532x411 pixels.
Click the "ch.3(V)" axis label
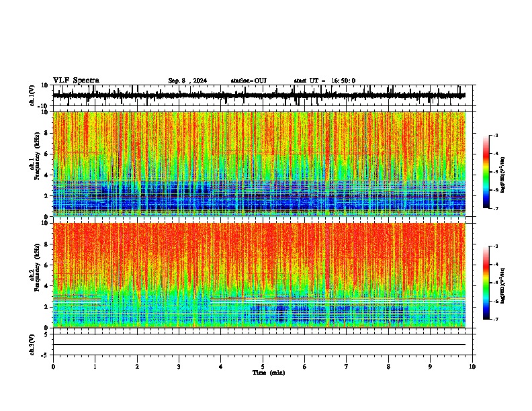pos(32,345)
